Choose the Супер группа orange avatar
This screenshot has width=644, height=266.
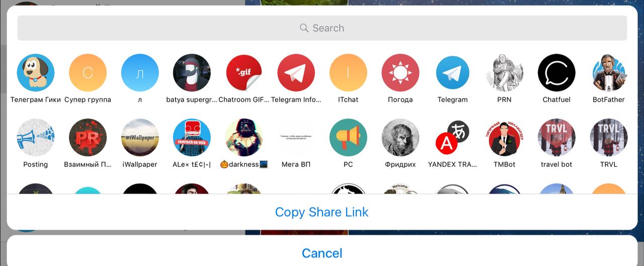point(88,73)
